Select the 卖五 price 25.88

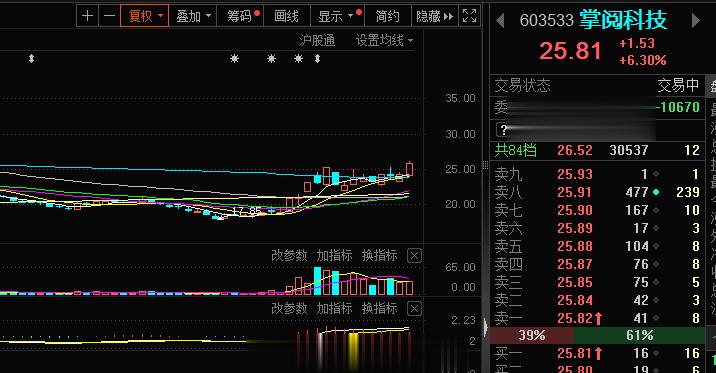pos(574,246)
